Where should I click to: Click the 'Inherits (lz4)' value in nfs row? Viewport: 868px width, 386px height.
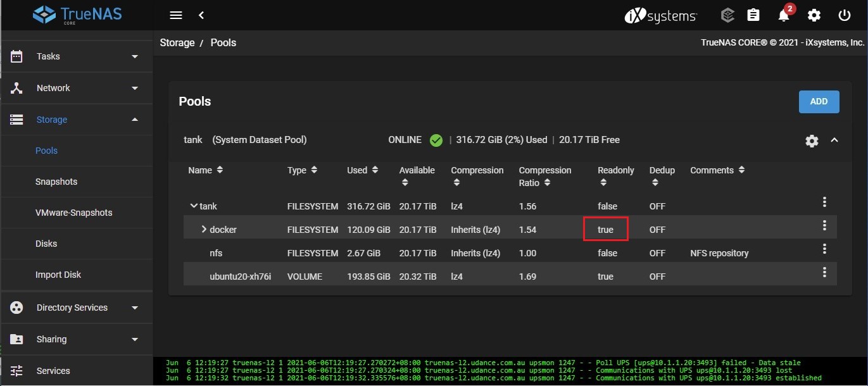[x=475, y=253]
